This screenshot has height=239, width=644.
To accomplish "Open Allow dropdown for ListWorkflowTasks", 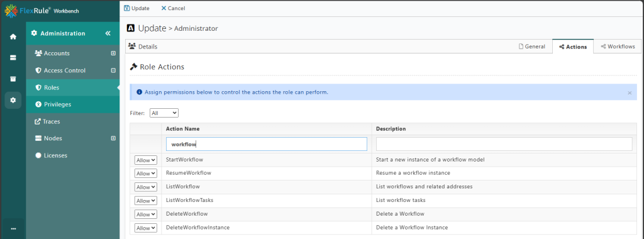I will [x=146, y=201].
